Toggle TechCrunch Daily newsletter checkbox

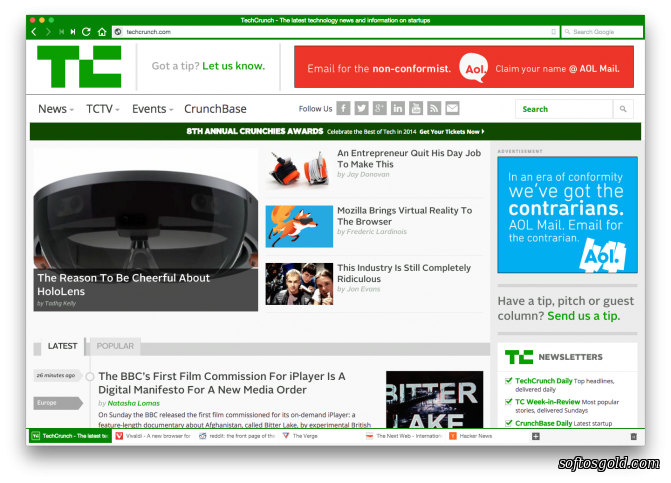pos(508,380)
